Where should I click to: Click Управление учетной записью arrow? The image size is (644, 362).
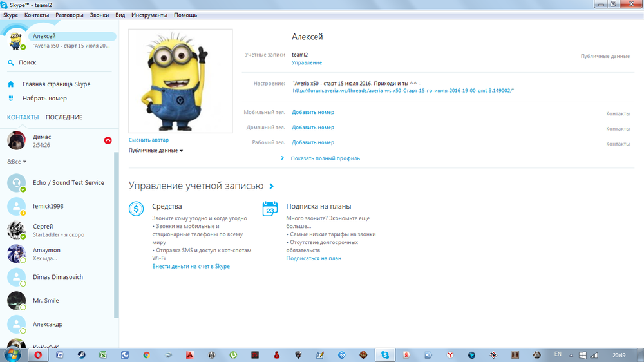272,186
